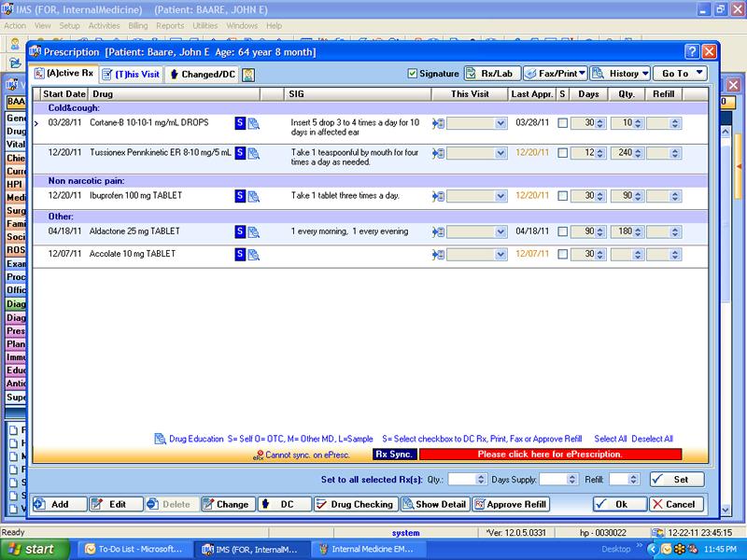Image resolution: width=747 pixels, height=560 pixels.
Task: Adjust Days stepper for Cortane-B row
Action: tap(600, 123)
